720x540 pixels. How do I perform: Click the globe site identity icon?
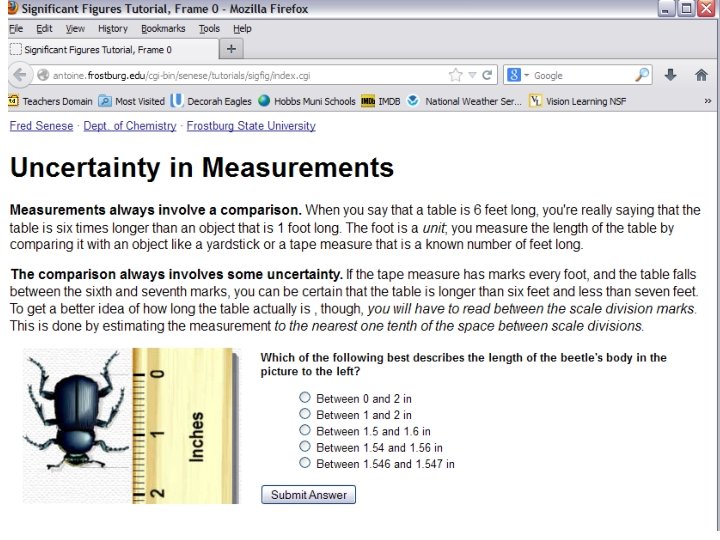coord(43,75)
